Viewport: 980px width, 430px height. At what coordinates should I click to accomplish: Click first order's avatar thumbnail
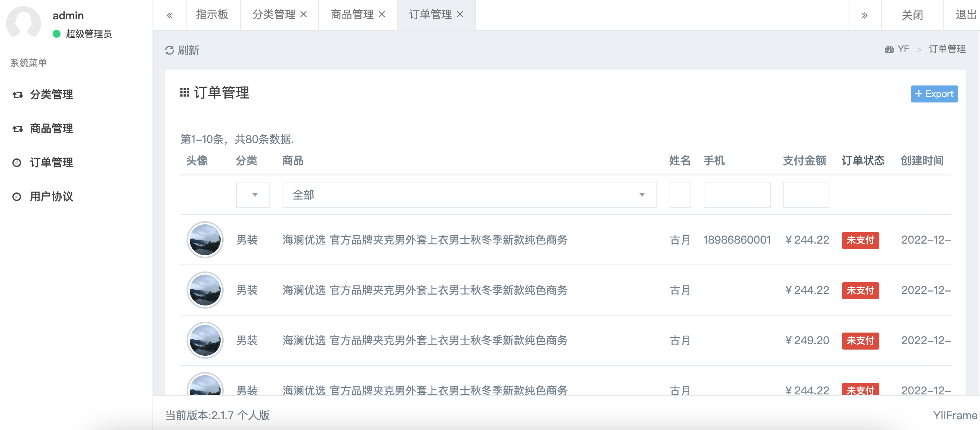[x=205, y=240]
